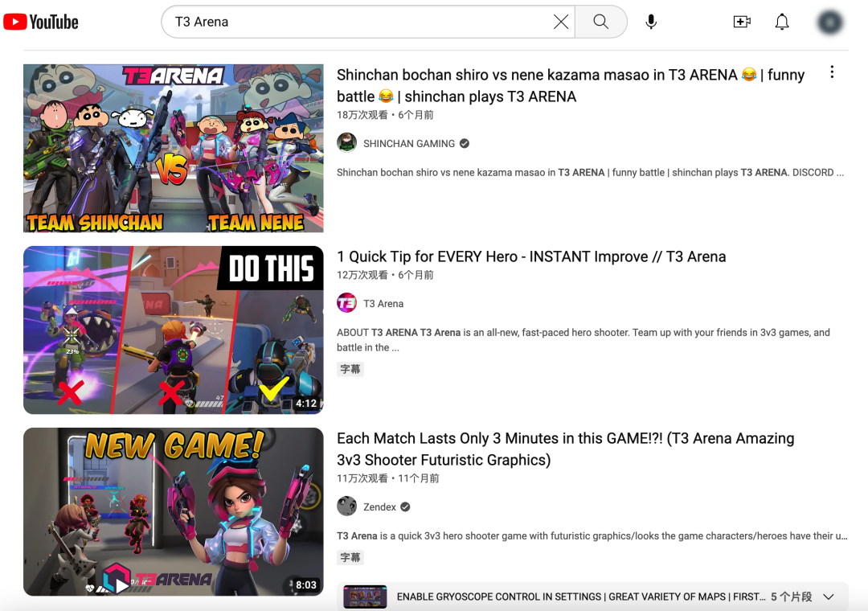Start voice search with the microphone icon
Screen dimensions: 868x611
click(651, 22)
